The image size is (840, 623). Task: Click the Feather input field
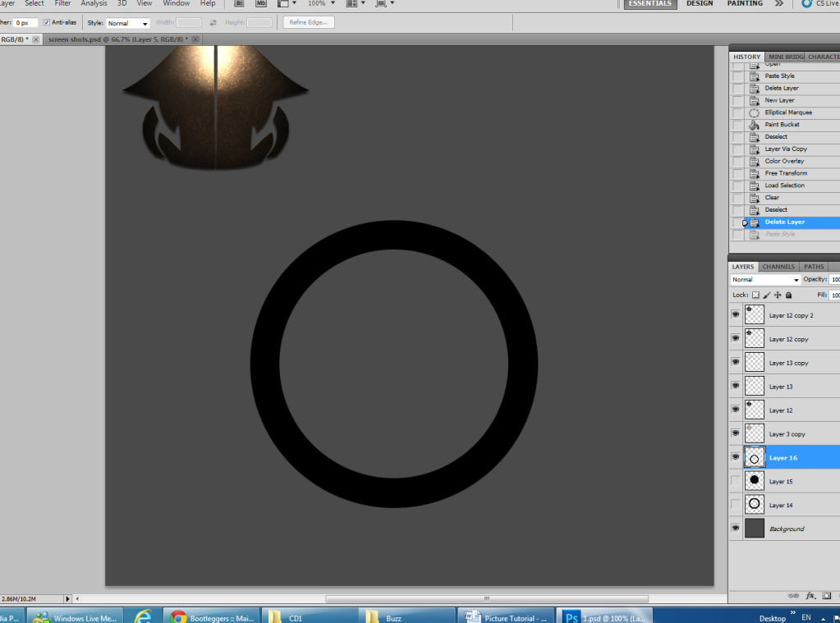tap(25, 23)
